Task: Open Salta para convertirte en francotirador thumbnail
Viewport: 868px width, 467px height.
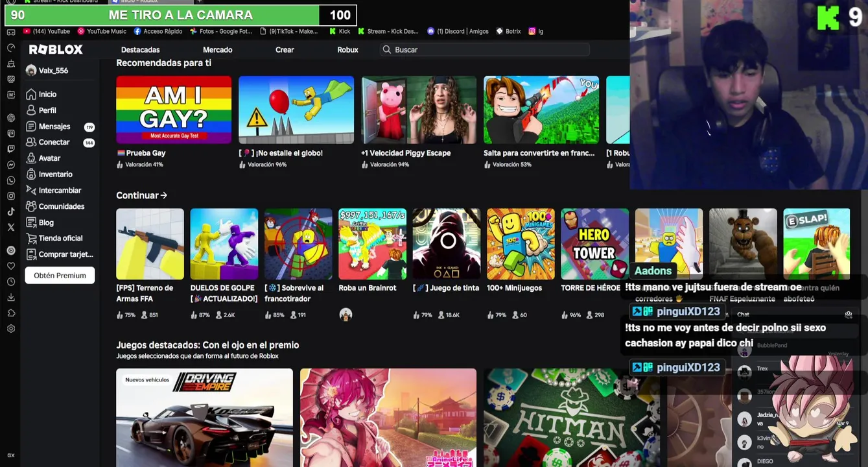Action: point(541,110)
